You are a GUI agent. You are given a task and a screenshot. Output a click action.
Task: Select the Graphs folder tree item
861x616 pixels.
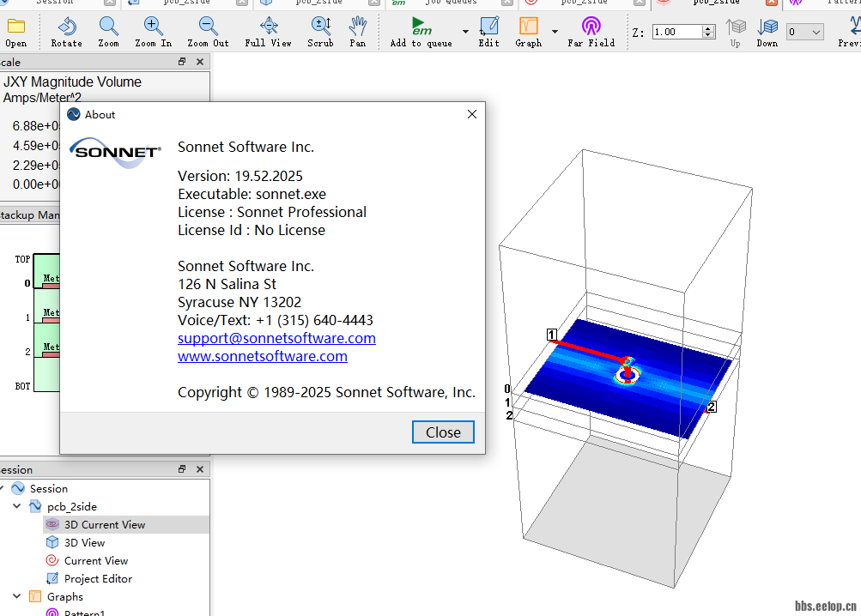pos(65,597)
